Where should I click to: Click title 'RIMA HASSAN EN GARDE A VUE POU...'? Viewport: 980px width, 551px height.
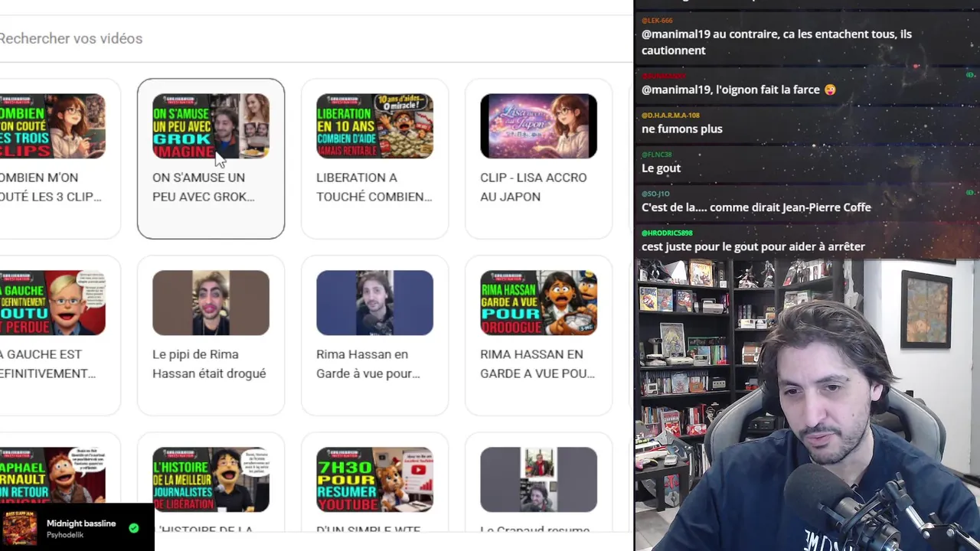point(537,364)
